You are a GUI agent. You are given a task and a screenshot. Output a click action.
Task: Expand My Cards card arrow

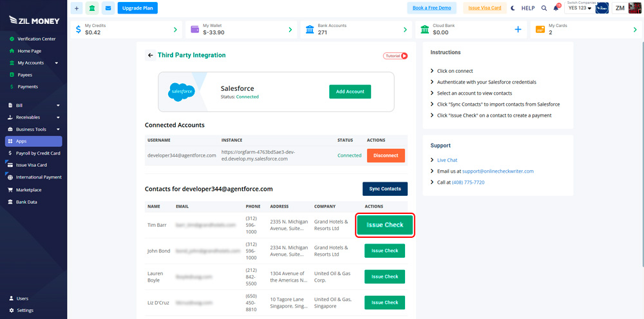635,30
